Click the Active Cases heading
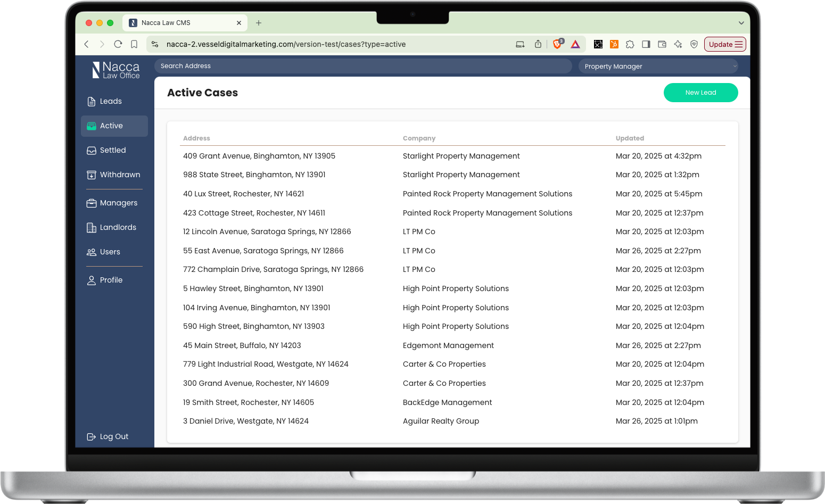 pyautogui.click(x=202, y=93)
